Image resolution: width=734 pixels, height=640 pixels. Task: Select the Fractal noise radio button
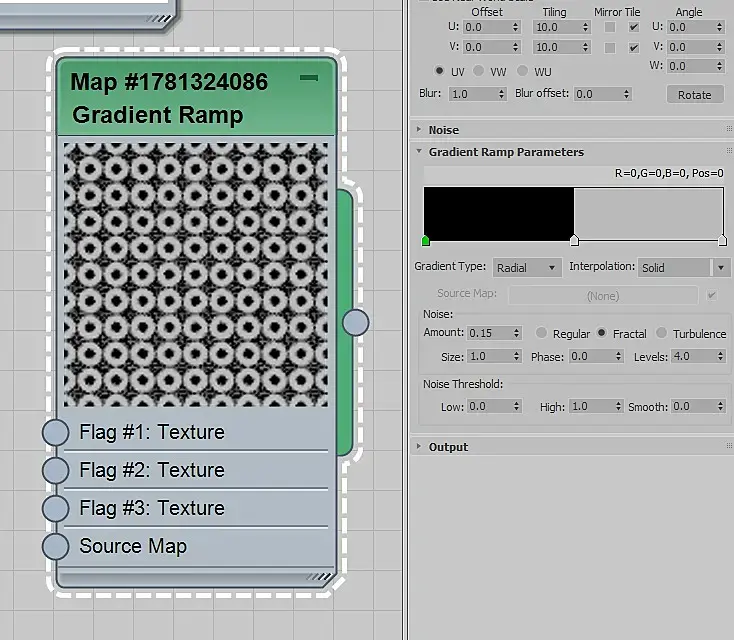point(602,333)
